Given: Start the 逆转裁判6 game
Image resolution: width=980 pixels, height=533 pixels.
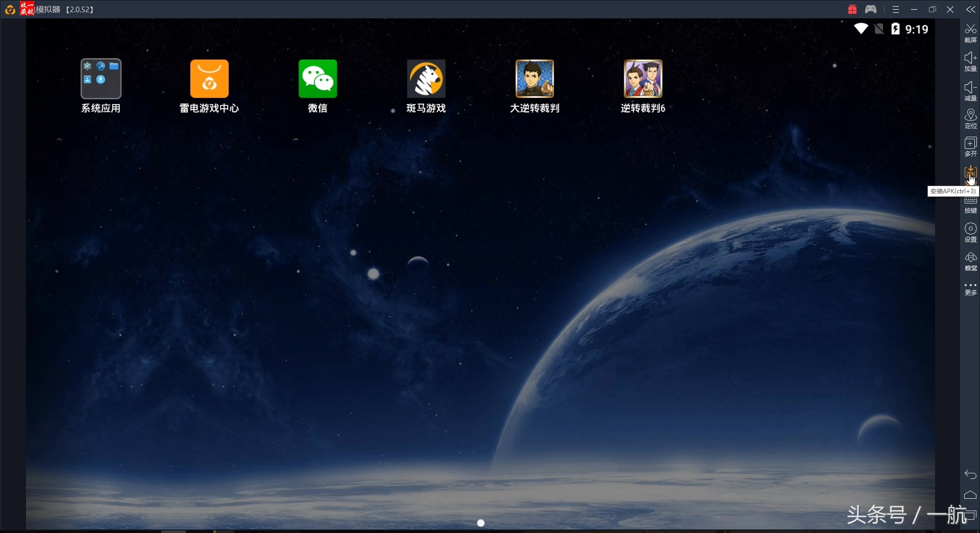Looking at the screenshot, I should pos(643,79).
